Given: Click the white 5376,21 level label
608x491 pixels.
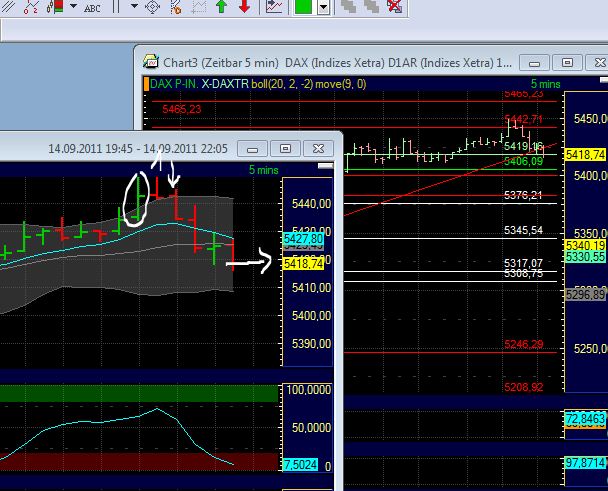Looking at the screenshot, I should click(523, 195).
